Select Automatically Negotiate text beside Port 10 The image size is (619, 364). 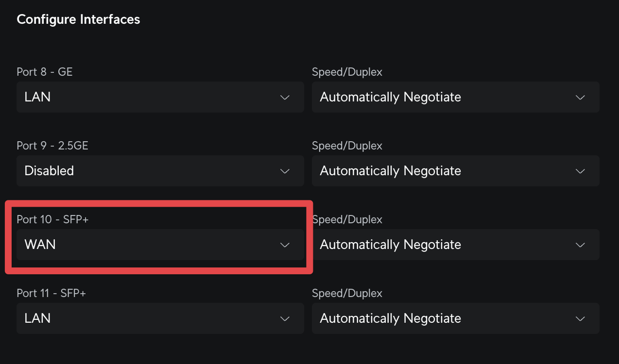390,245
